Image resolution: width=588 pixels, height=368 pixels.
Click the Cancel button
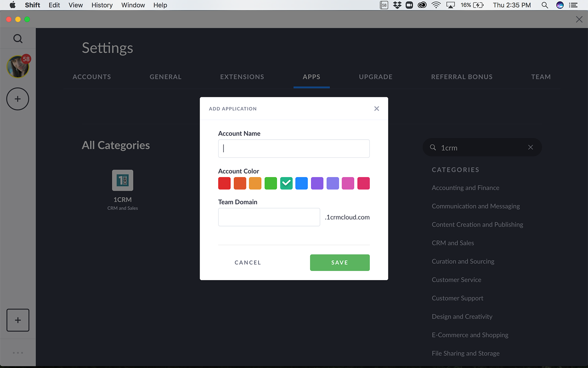tap(248, 262)
